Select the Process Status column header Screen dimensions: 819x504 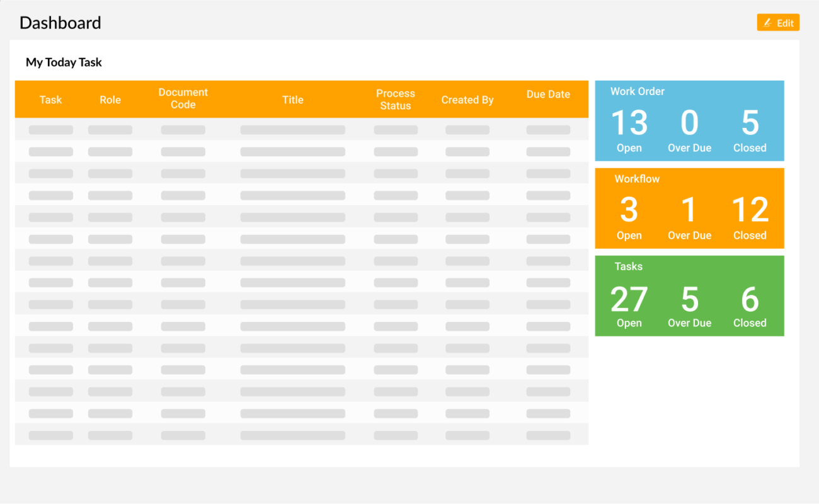pyautogui.click(x=396, y=100)
